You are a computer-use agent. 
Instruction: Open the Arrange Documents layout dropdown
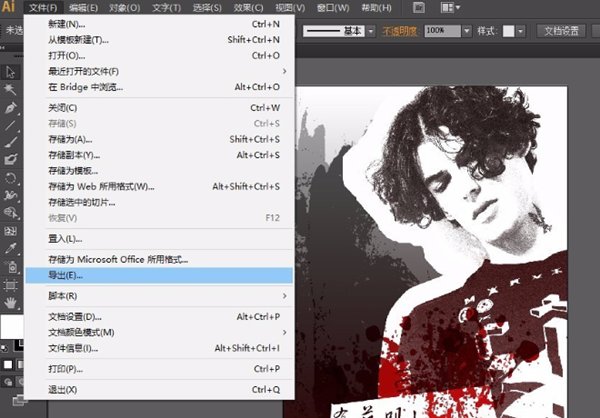450,8
